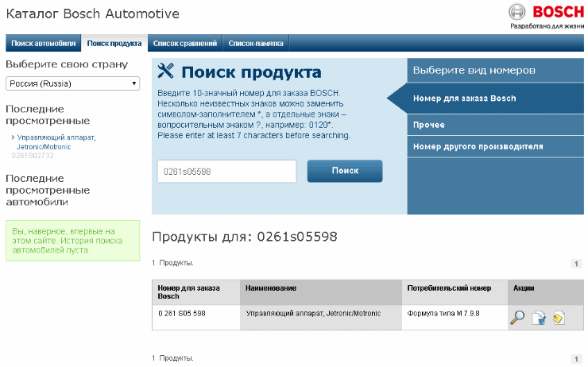Click the magnifying glass details icon

[517, 318]
